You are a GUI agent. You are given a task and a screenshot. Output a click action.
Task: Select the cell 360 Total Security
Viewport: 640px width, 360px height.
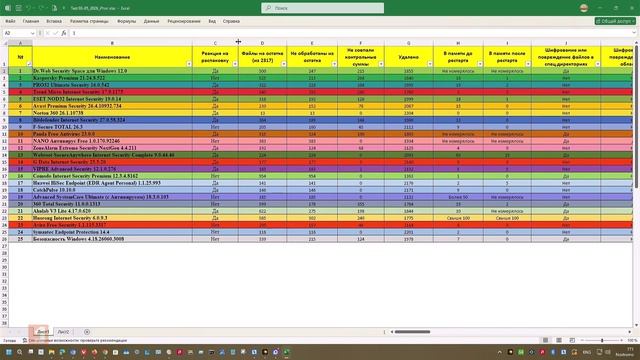click(112, 204)
